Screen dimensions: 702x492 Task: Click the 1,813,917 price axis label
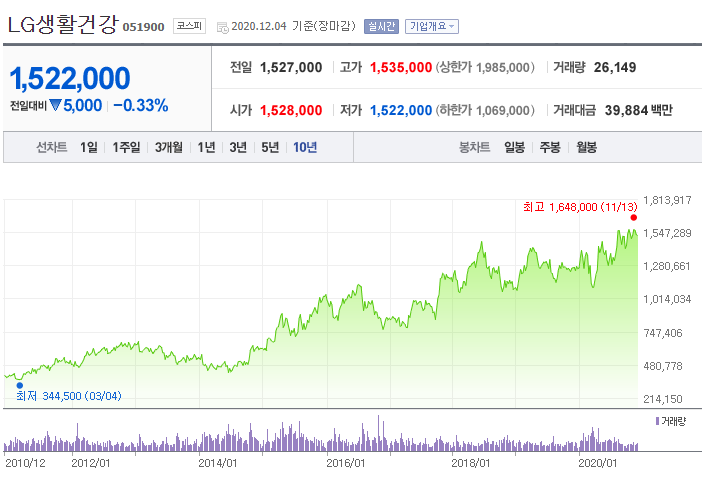pyautogui.click(x=667, y=200)
